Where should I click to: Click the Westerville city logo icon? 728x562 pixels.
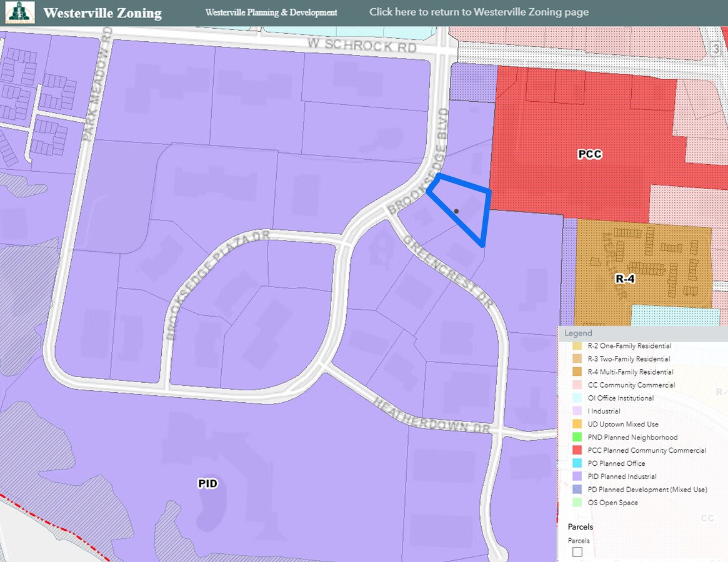coord(19,12)
